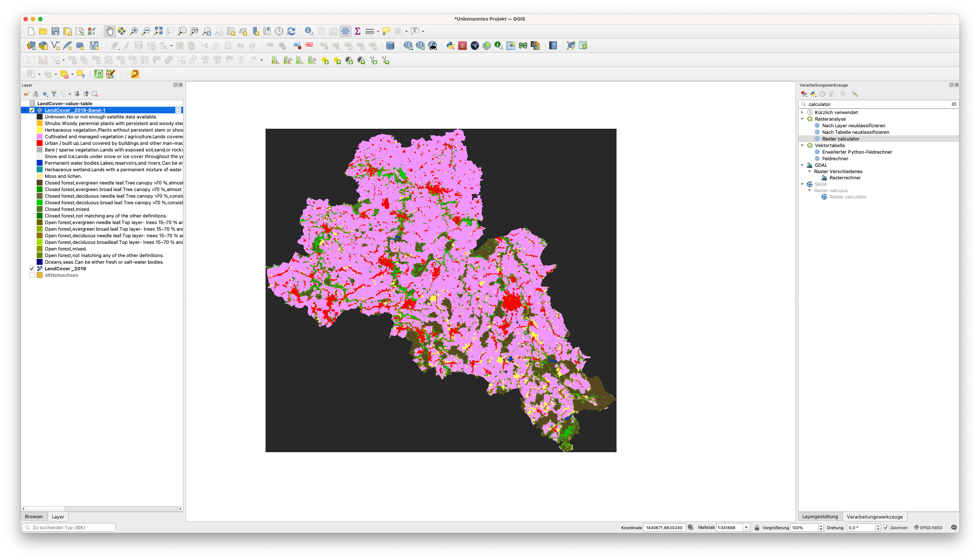Save the project using the floppy disk icon

click(55, 31)
